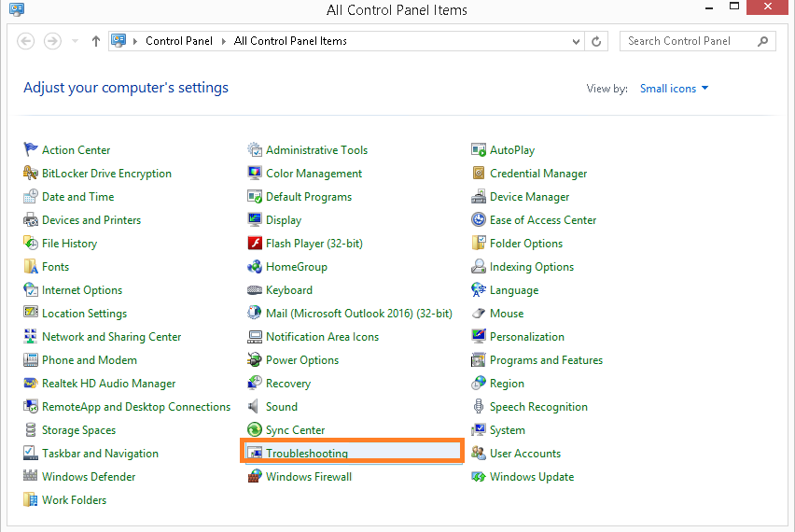Open the Device Manager link

529,197
